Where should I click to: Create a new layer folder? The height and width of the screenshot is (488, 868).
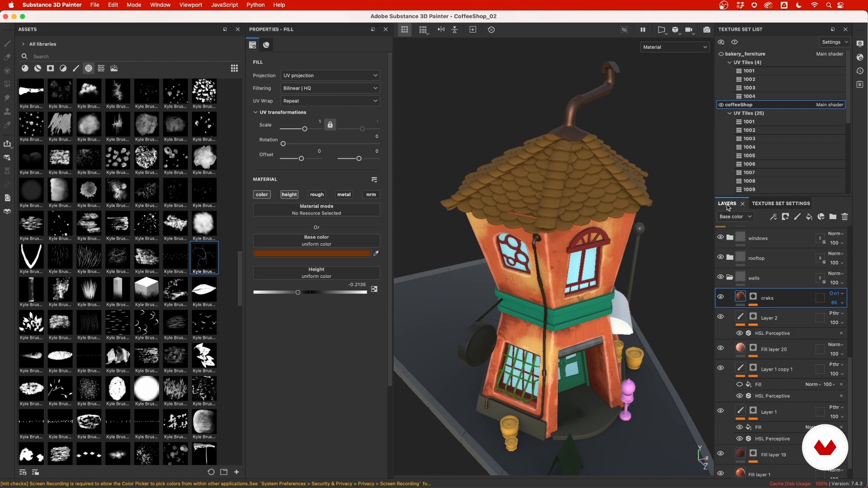click(833, 217)
